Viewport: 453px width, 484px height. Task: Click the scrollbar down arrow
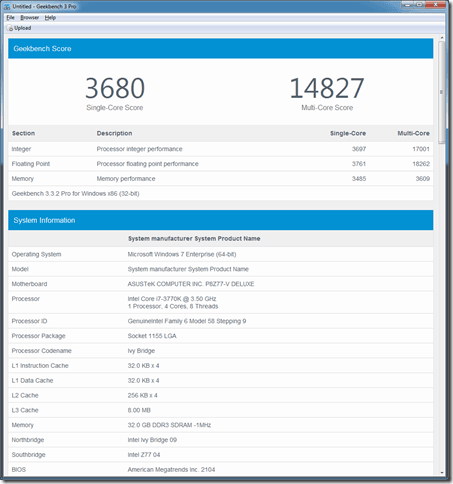pos(441,473)
